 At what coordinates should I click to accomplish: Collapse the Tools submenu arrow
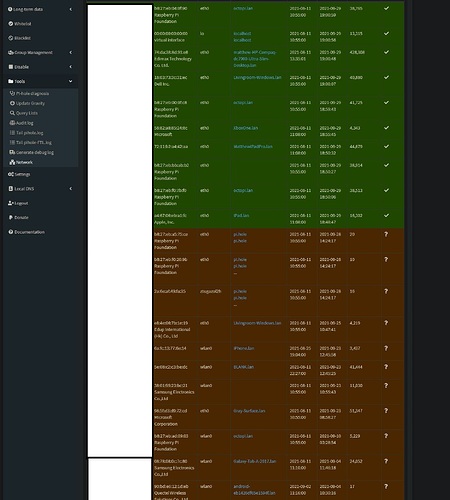click(x=70, y=81)
